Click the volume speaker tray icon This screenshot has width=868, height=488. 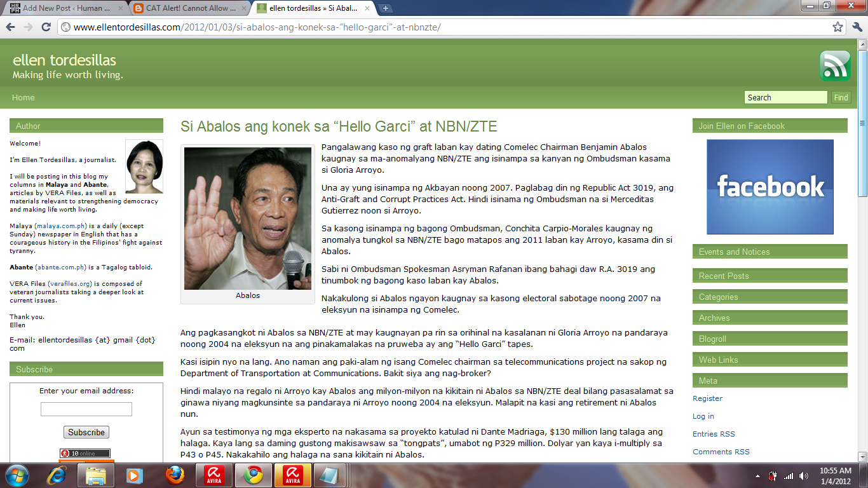click(804, 476)
